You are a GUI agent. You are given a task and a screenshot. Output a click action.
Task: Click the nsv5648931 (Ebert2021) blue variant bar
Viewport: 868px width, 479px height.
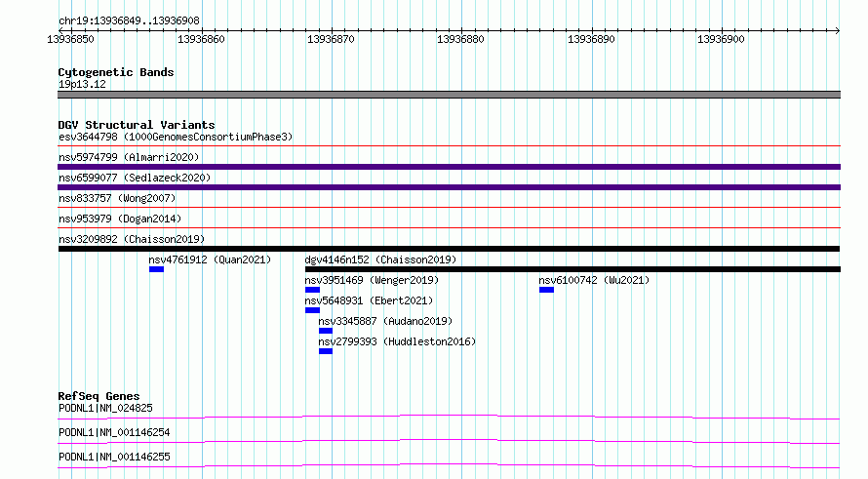312,310
